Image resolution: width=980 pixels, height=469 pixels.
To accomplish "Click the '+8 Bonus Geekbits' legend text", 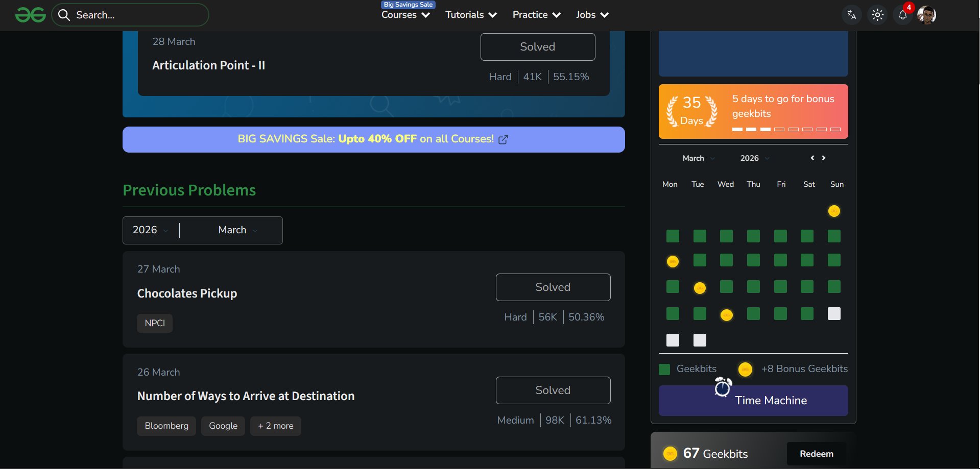I will point(804,368).
